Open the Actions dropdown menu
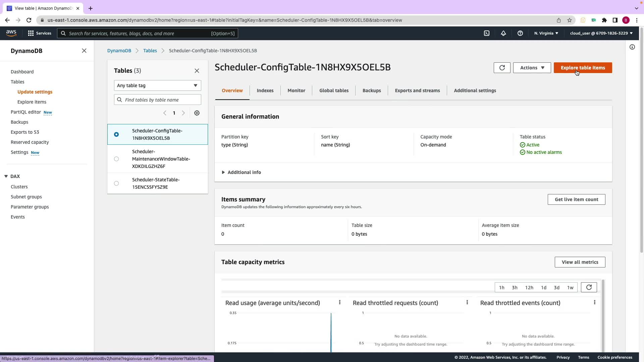The height and width of the screenshot is (362, 644). 532,68
